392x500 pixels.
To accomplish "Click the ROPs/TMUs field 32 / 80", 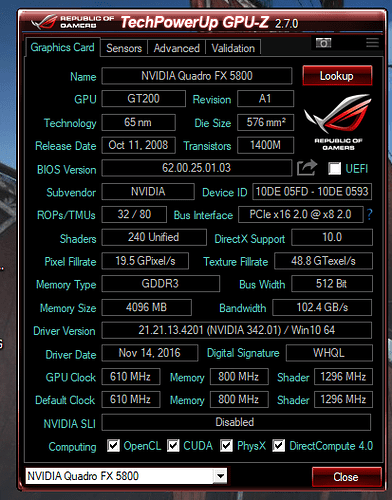I will 134,214.
